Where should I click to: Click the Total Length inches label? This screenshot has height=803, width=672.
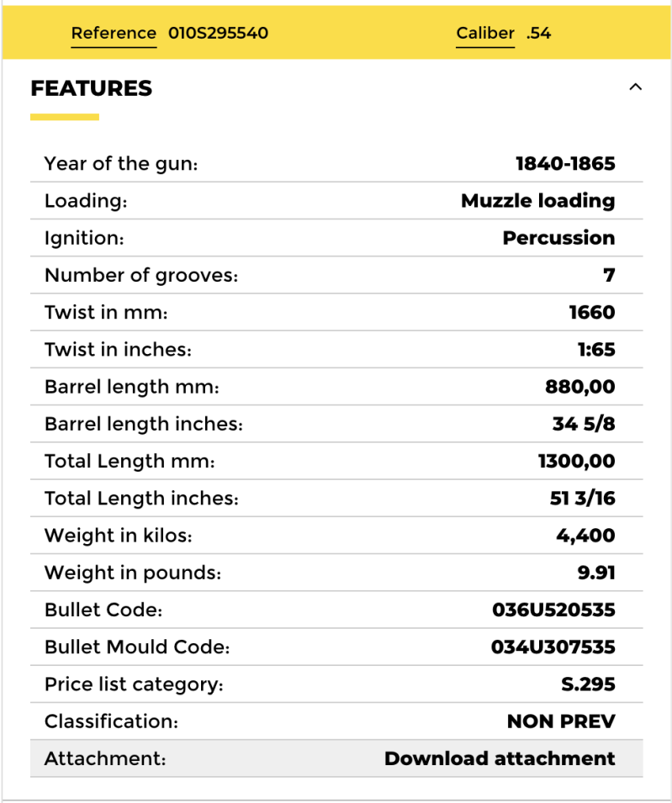[141, 499]
